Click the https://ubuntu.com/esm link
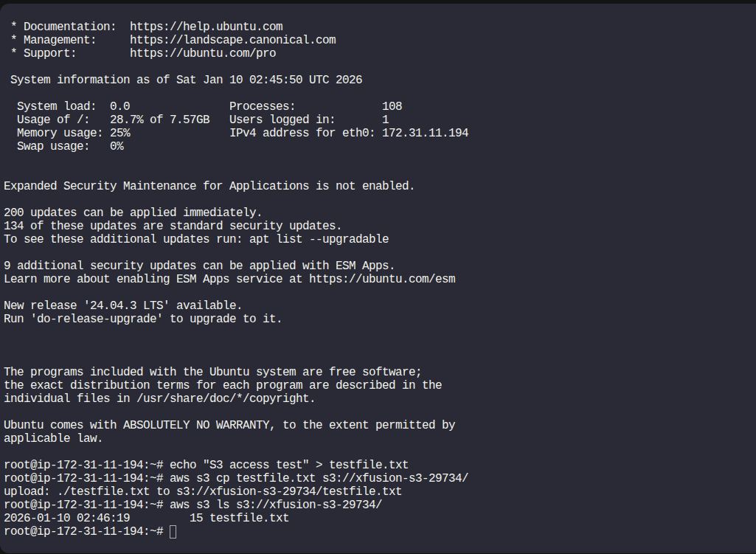Image resolution: width=756 pixels, height=554 pixels. click(x=382, y=279)
